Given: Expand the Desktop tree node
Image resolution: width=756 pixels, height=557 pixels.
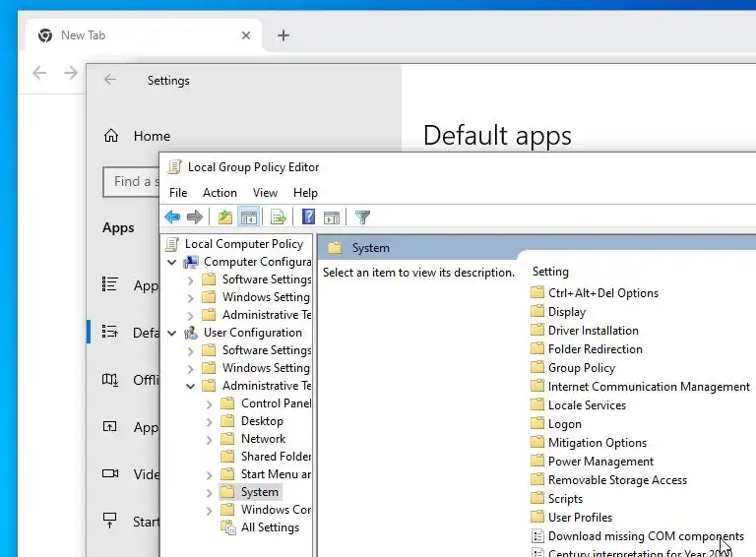Looking at the screenshot, I should (210, 422).
